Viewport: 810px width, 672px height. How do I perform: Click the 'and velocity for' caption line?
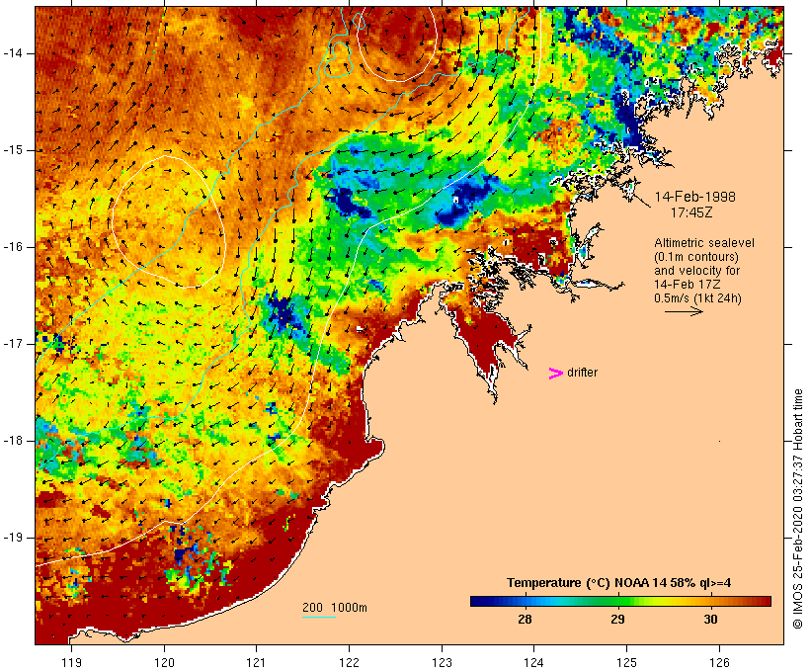(x=696, y=271)
